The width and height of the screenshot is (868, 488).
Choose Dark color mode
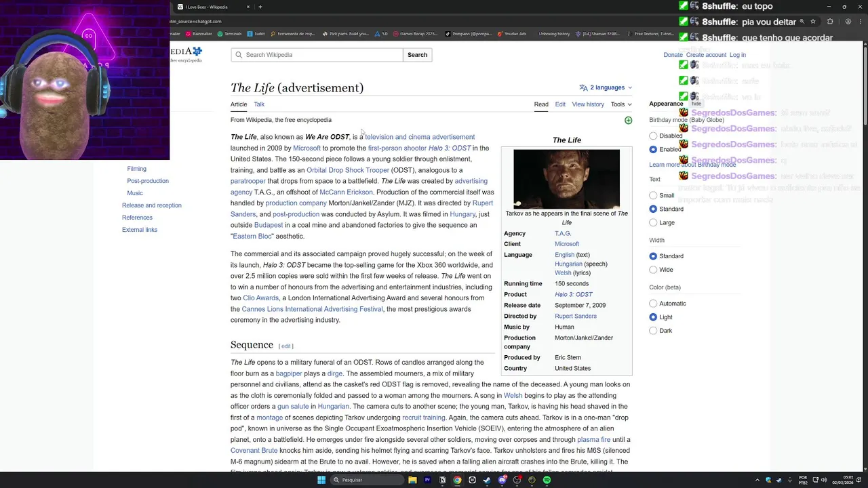[653, 331]
